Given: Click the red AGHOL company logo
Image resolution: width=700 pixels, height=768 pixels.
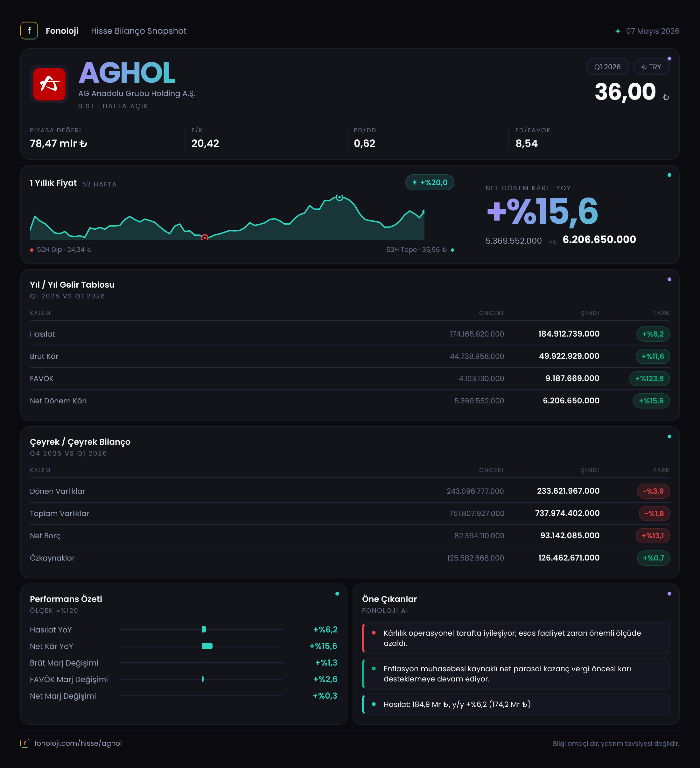Looking at the screenshot, I should (x=49, y=84).
